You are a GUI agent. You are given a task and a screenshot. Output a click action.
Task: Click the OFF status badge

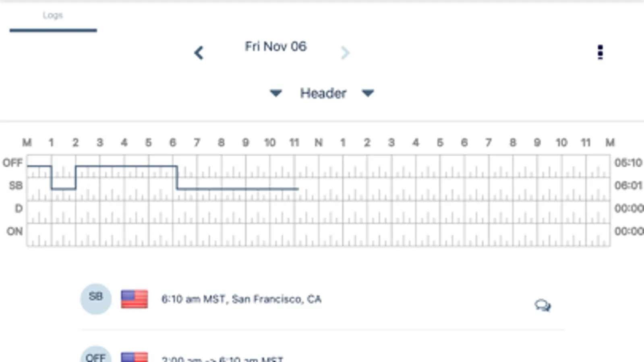[x=96, y=356]
